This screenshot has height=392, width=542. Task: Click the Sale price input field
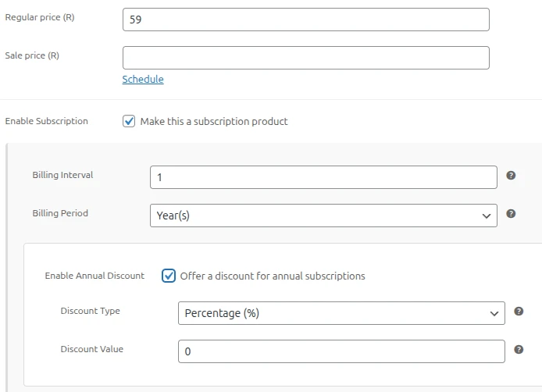coord(306,58)
